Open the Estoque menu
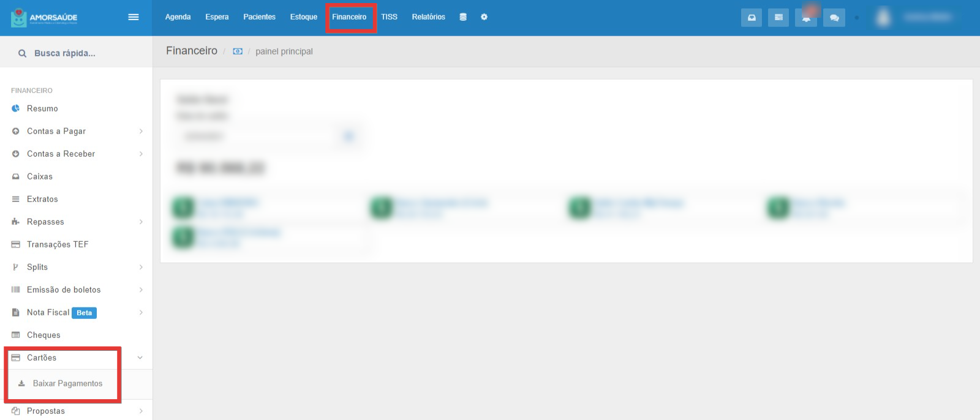 (304, 17)
